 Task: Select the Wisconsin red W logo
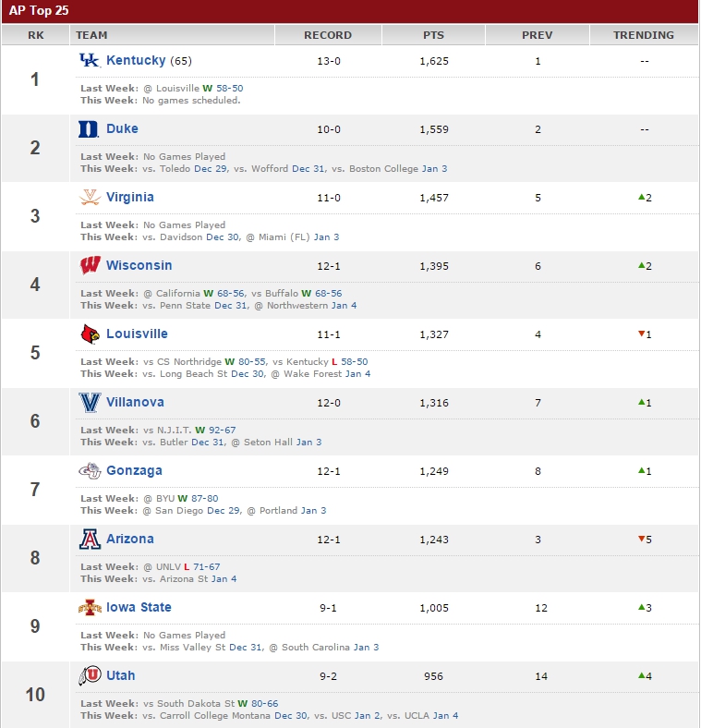pyautogui.click(x=91, y=265)
